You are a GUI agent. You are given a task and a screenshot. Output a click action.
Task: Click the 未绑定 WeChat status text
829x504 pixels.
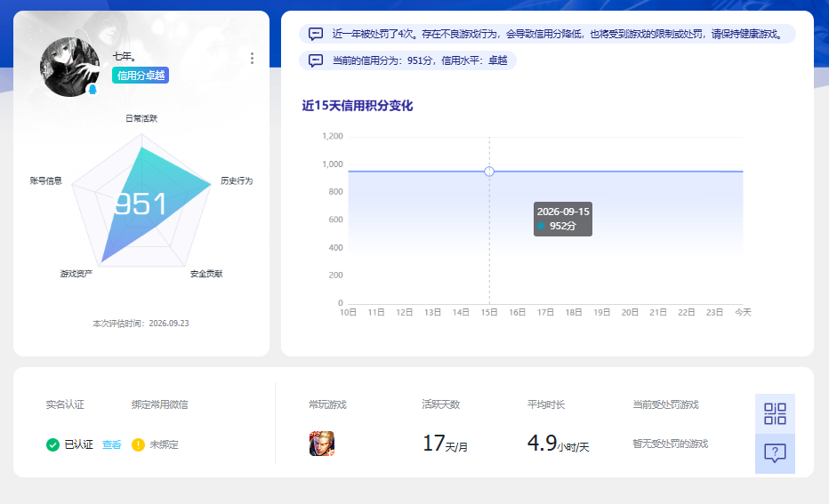(164, 444)
